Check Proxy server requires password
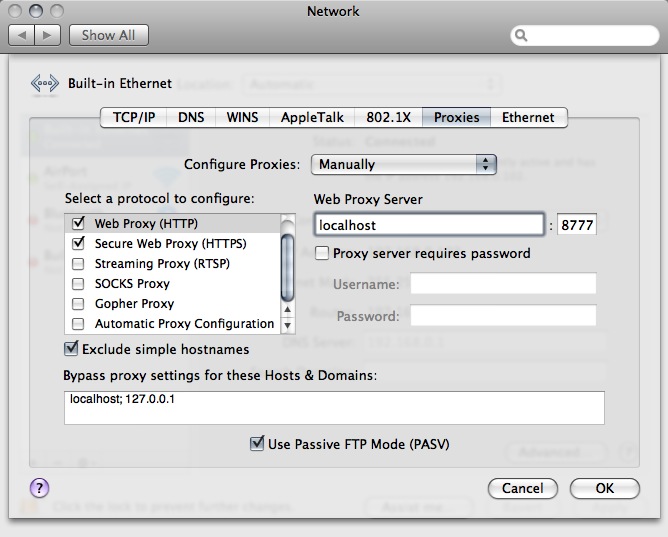 coord(322,253)
